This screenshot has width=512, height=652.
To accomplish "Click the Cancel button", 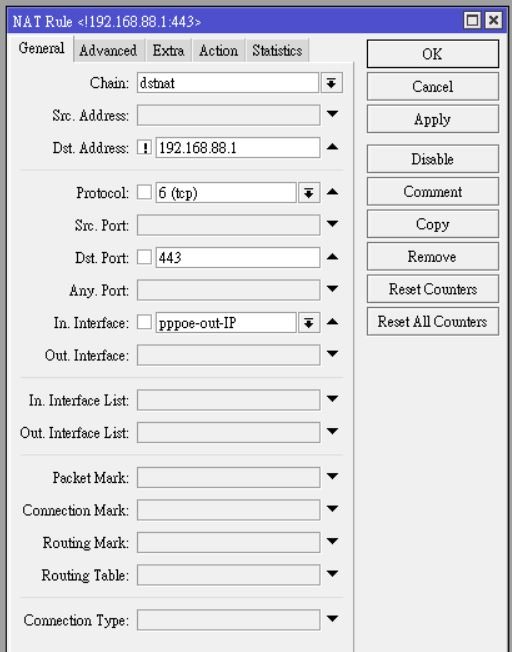I will click(433, 86).
